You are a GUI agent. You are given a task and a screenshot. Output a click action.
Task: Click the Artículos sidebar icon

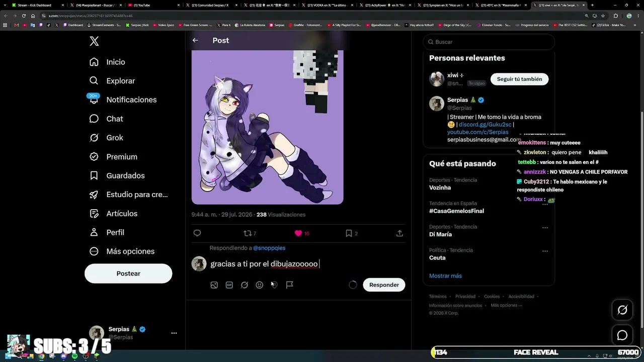(94, 214)
